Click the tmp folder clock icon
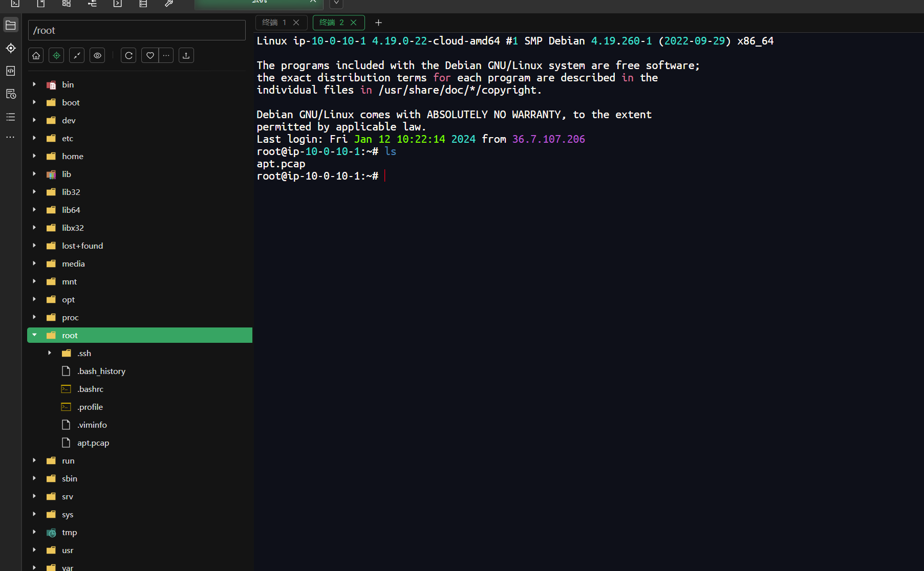The width and height of the screenshot is (924, 571). [51, 533]
